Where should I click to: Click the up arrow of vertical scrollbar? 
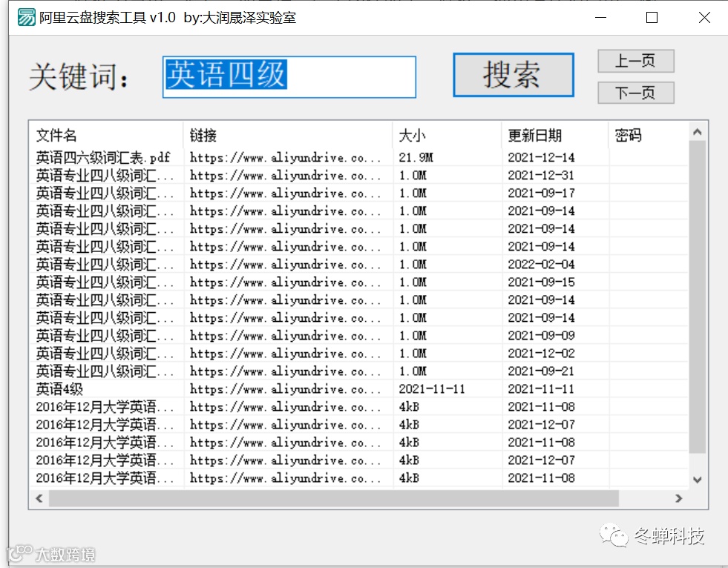[x=697, y=132]
